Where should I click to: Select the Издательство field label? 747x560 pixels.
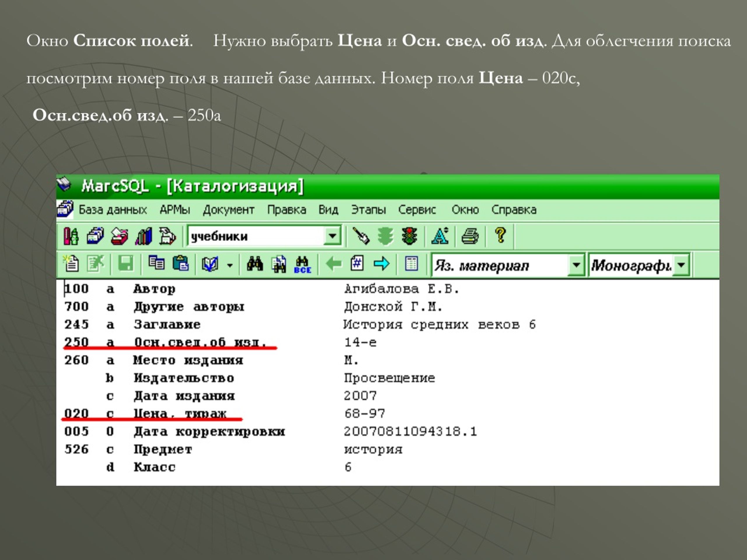184,378
